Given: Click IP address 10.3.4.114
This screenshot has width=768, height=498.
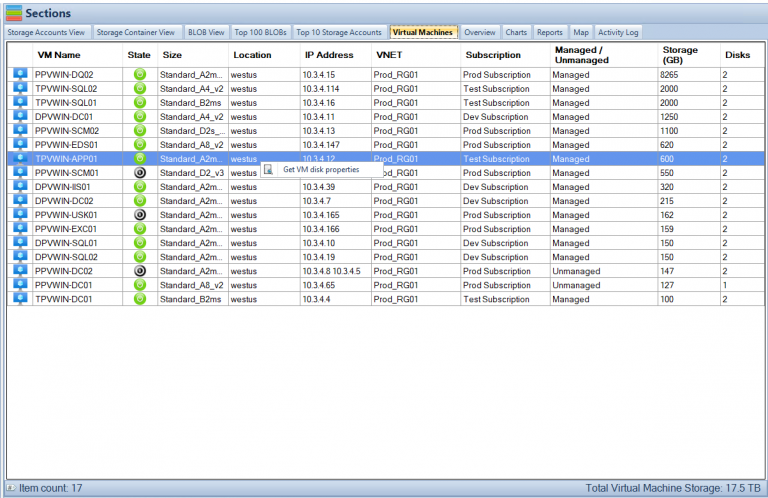Looking at the screenshot, I should [x=336, y=89].
